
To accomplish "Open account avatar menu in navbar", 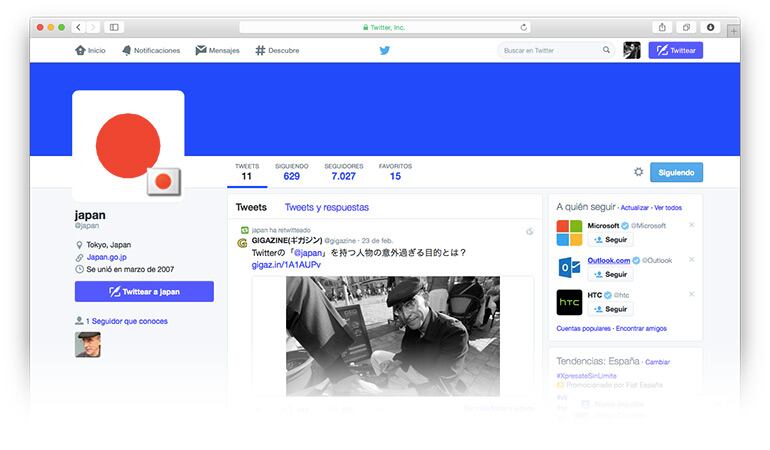I will [x=632, y=50].
